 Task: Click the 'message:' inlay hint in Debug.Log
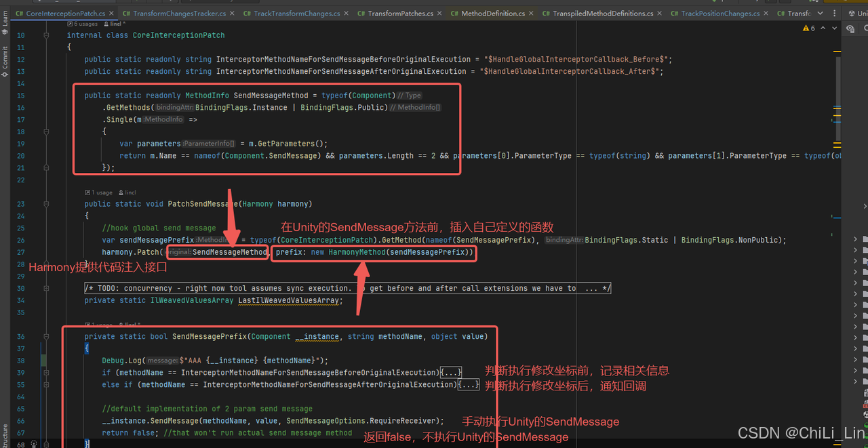[x=163, y=361]
